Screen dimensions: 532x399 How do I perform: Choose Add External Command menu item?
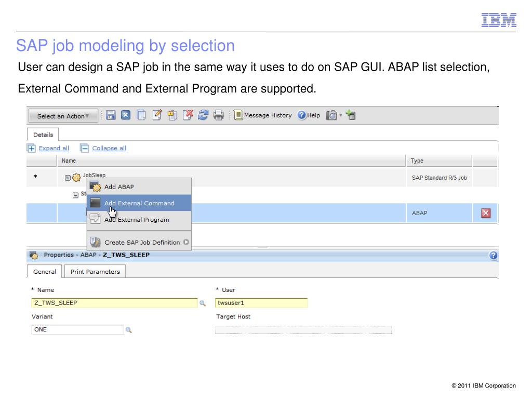139,203
